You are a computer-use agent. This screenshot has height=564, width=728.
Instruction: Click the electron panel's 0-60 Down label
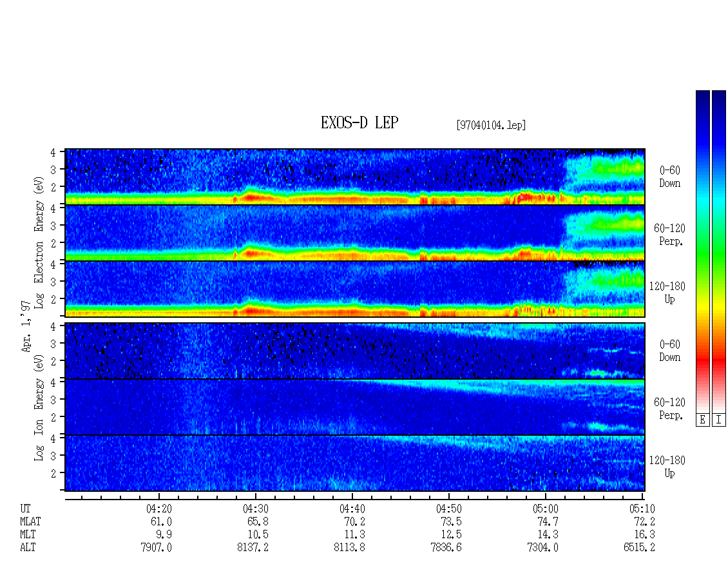(669, 177)
